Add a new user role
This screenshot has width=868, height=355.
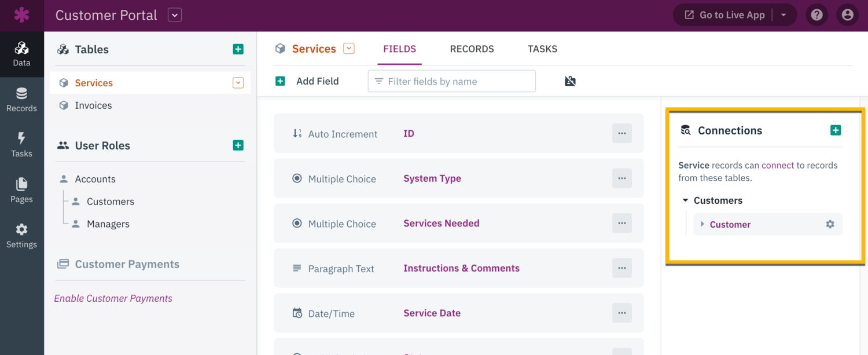pyautogui.click(x=238, y=145)
